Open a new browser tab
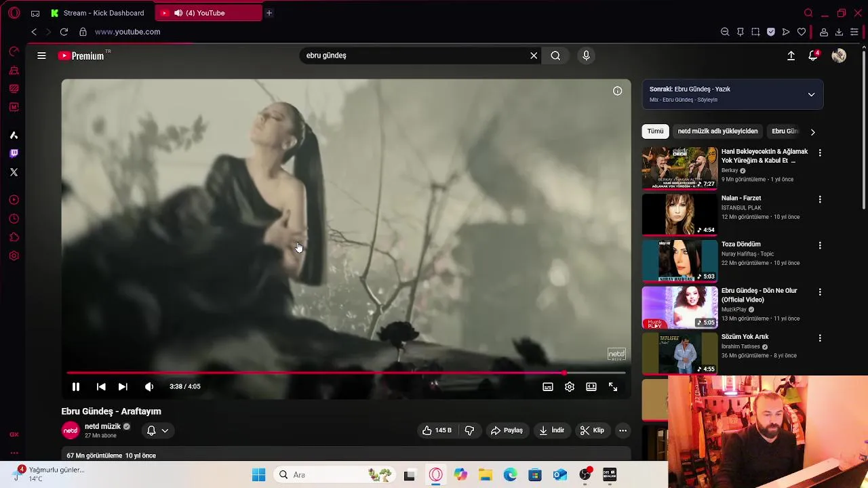 pos(269,13)
